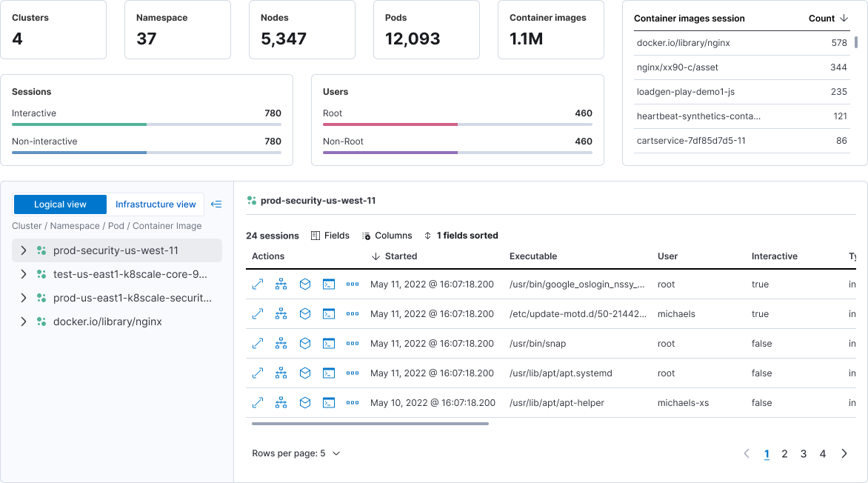
Task: Click the next page arrow
Action: tap(844, 454)
